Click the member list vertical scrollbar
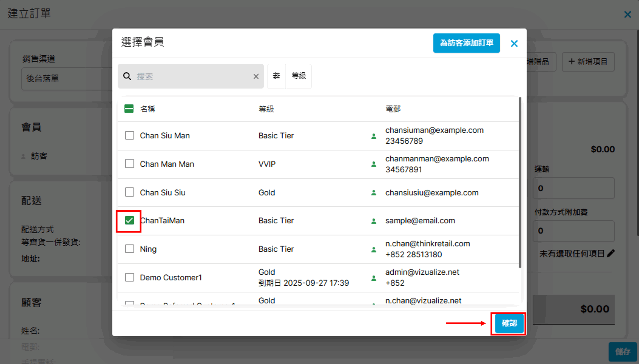 tap(520, 183)
